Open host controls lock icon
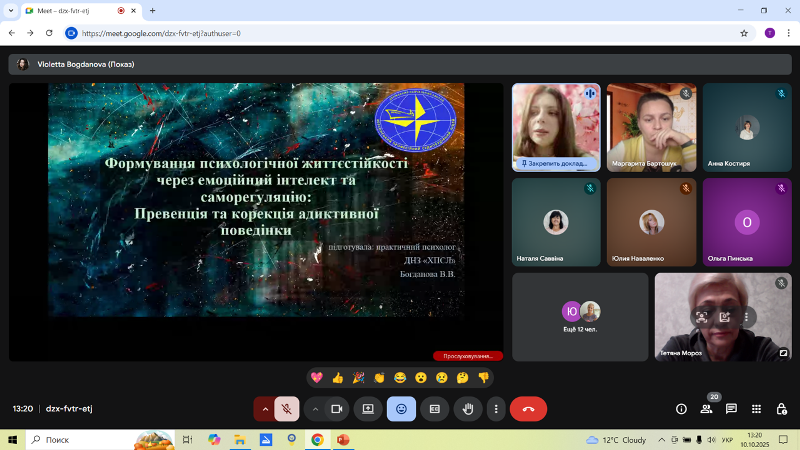800x450 pixels. coord(780,409)
